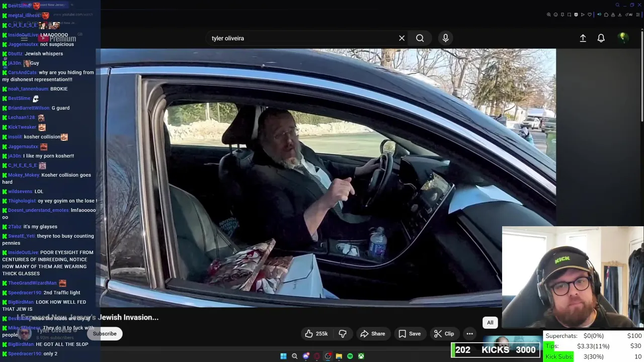Viewport: 644px width, 362px height.
Task: Click the YouTube search magnifier button
Action: tap(420, 38)
